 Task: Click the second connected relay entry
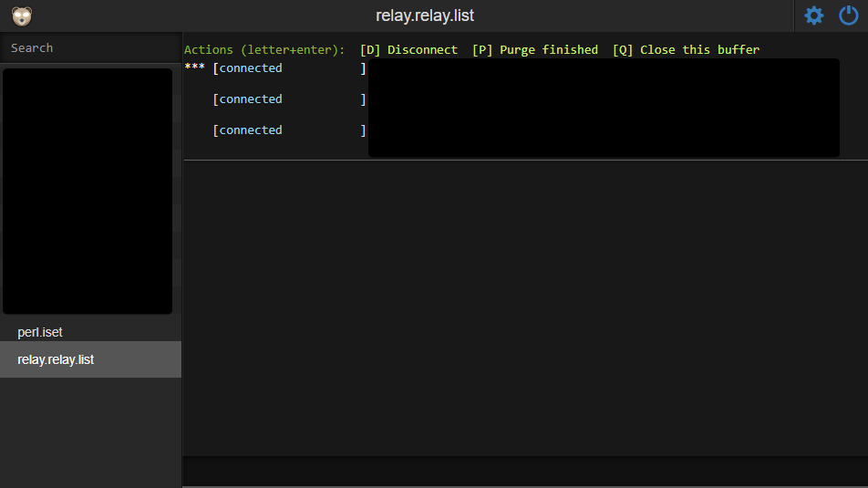pyautogui.click(x=290, y=99)
